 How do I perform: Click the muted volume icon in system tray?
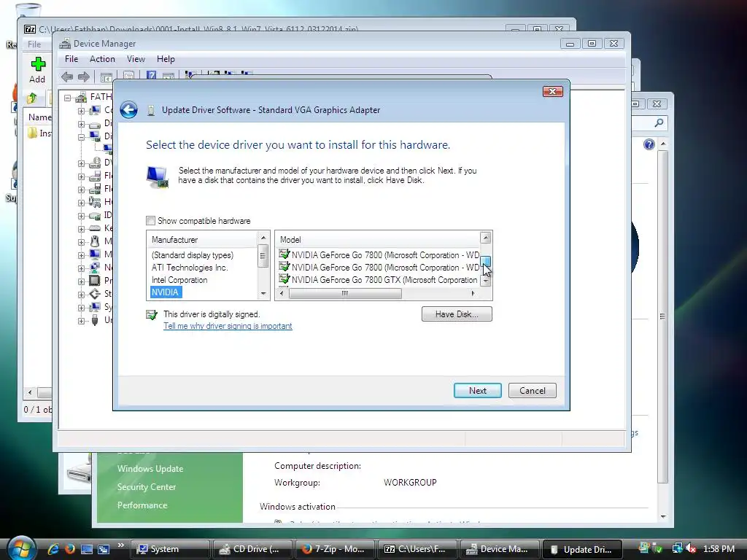point(690,548)
